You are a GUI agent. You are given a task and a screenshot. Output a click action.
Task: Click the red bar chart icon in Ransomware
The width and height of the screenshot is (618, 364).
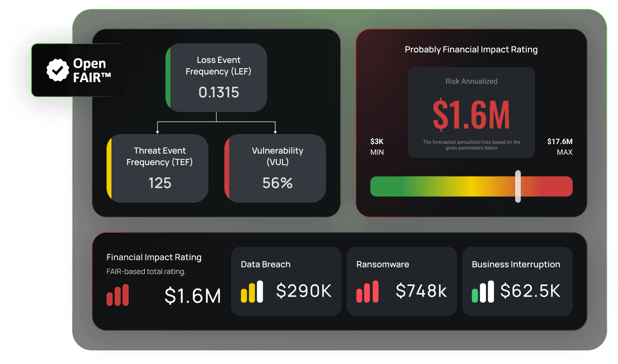coord(367,292)
